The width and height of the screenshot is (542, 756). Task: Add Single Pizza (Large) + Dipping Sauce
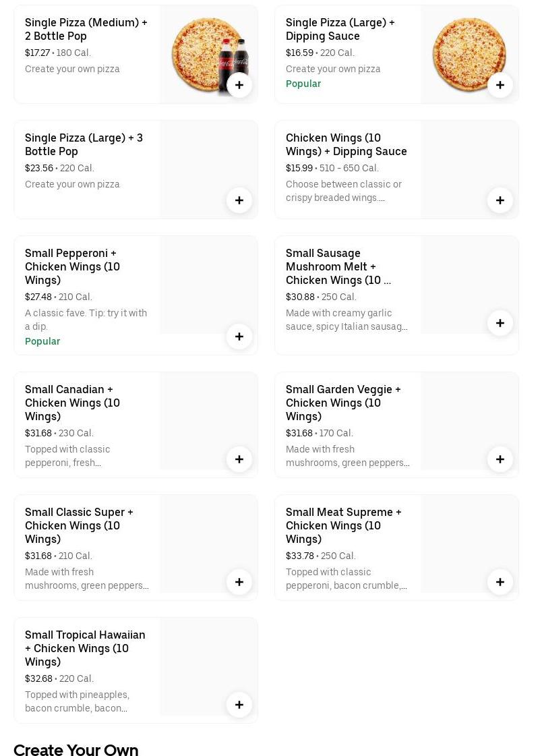point(500,85)
